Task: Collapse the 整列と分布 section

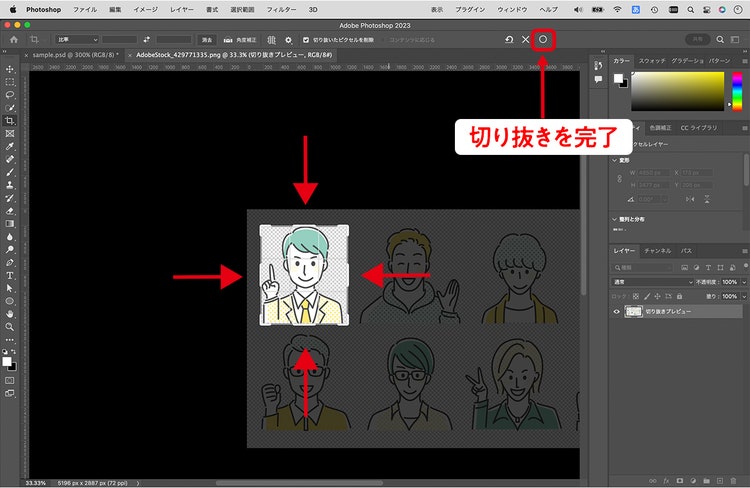Action: 615,219
